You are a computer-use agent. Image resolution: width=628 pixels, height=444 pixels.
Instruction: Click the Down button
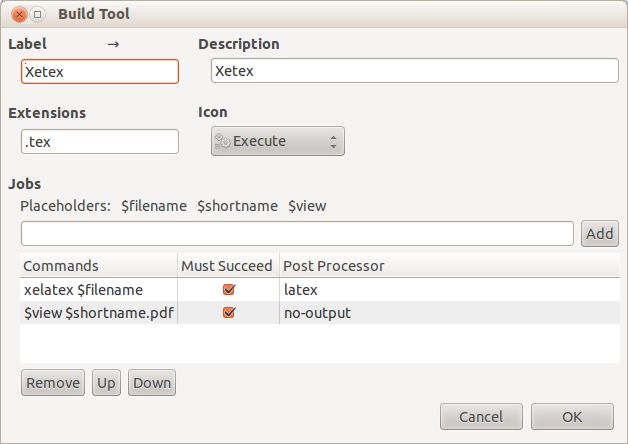click(152, 383)
